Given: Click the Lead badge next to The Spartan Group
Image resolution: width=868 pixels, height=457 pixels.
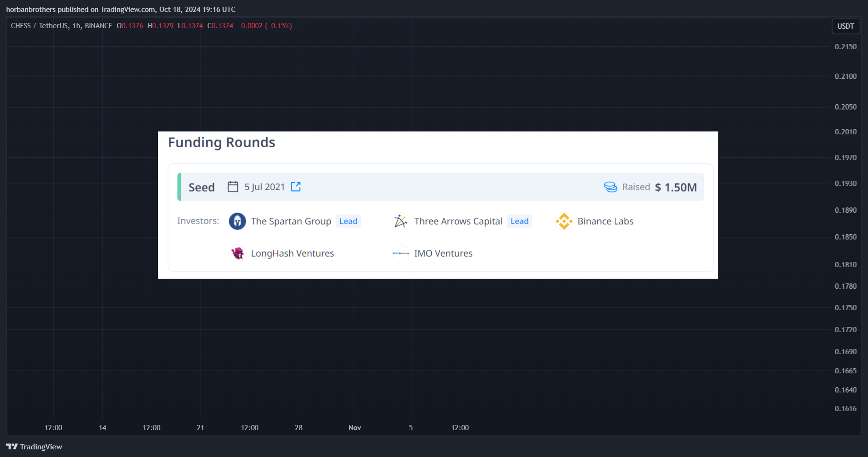Looking at the screenshot, I should click(x=348, y=221).
